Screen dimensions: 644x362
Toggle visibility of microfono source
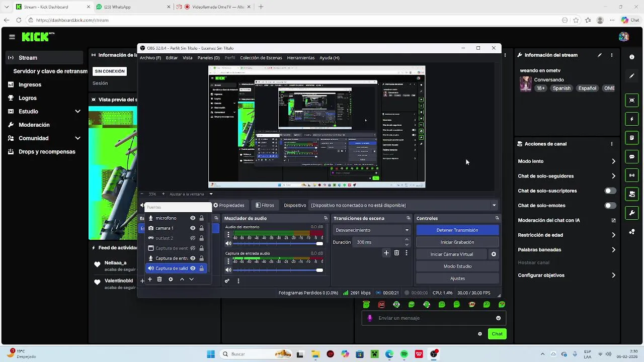(x=193, y=218)
